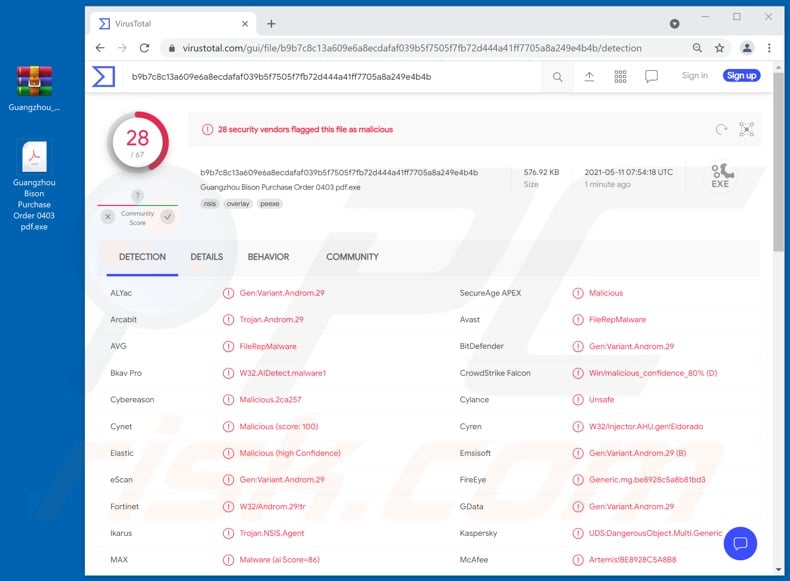
Task: Click the 28/67 detection score gauge
Action: [x=138, y=143]
